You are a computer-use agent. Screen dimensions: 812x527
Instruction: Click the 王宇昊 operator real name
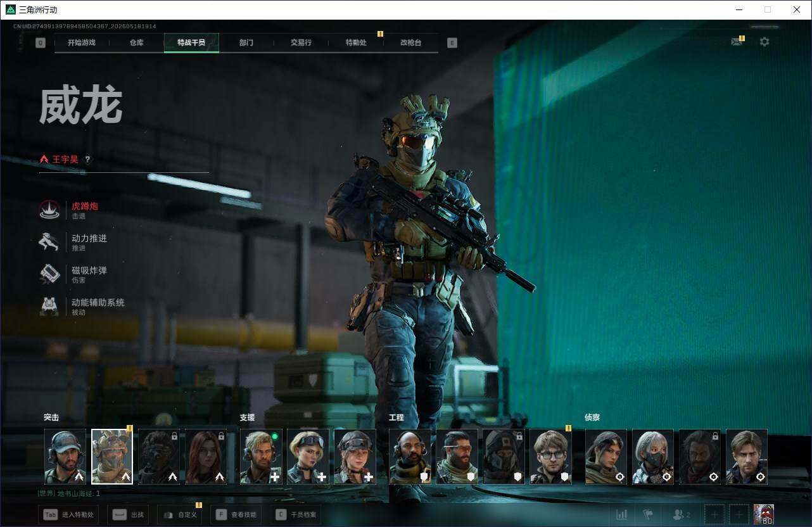click(x=65, y=160)
